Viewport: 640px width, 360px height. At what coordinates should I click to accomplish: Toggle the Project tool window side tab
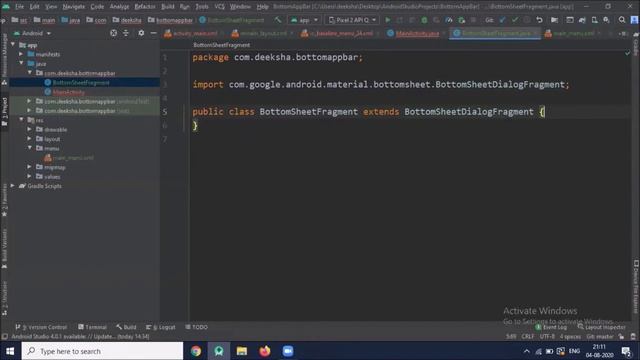coord(4,113)
